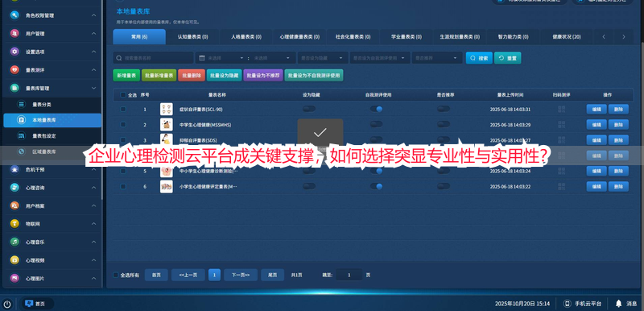Expand 角色权限管理 with its chevron

[93, 15]
